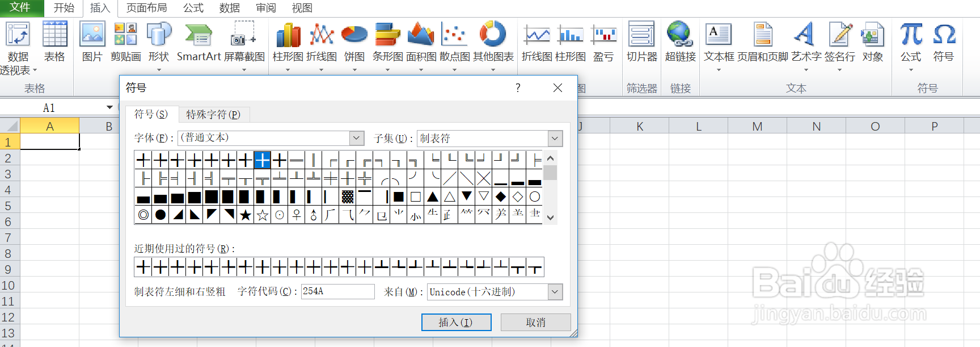The height and width of the screenshot is (347, 980).
Task: Click scroll down arrow in symbol grid
Action: (x=550, y=217)
